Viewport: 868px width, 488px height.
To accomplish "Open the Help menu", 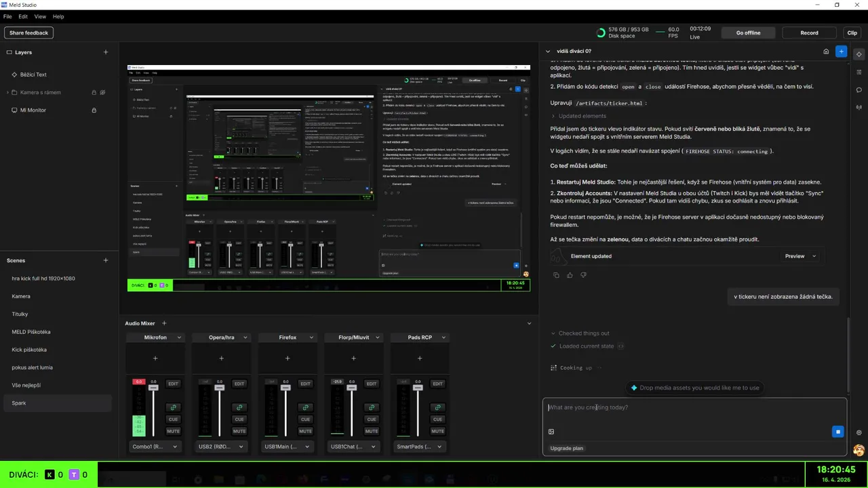I will tap(58, 16).
